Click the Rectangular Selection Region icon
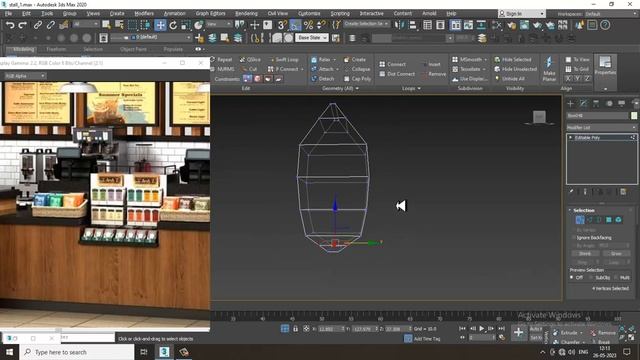The height and width of the screenshot is (360, 640). [132, 25]
